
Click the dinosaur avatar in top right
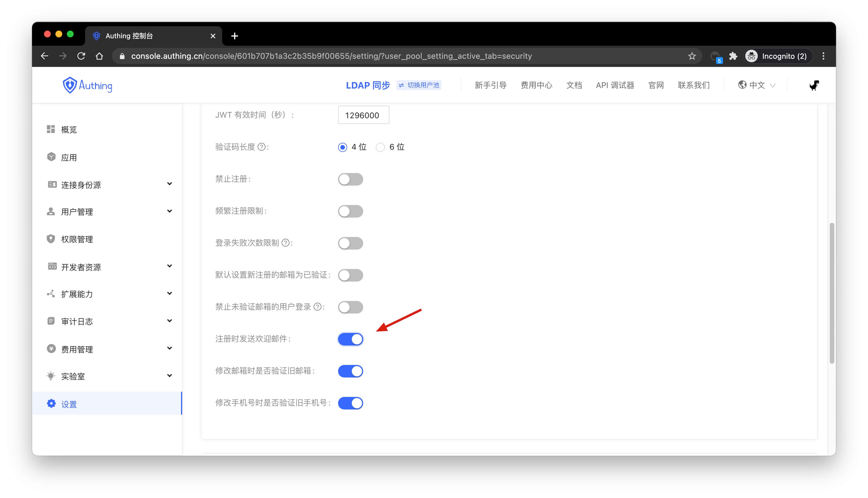click(x=814, y=85)
